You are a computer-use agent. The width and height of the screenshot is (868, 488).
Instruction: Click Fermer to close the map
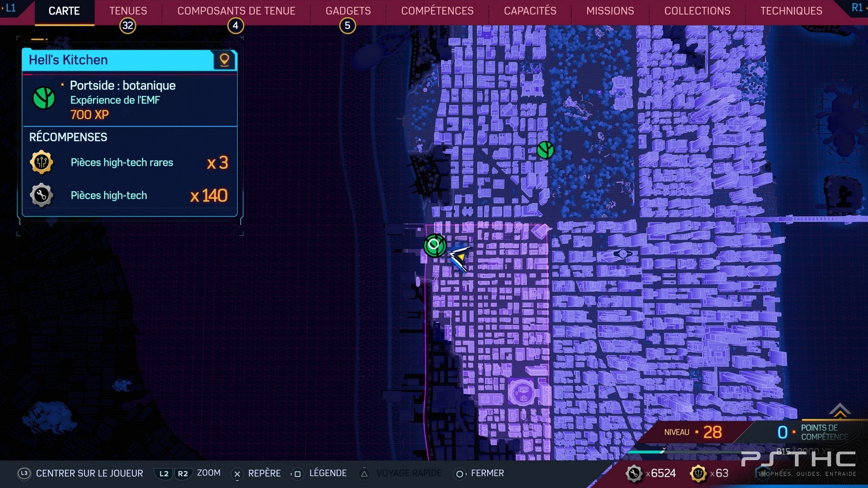[487, 473]
